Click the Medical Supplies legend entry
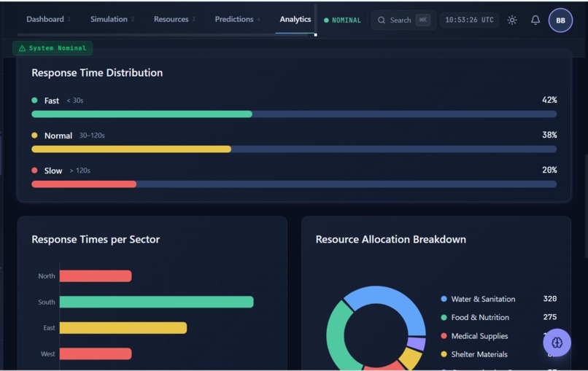This screenshot has height=371, width=588. pos(498,336)
